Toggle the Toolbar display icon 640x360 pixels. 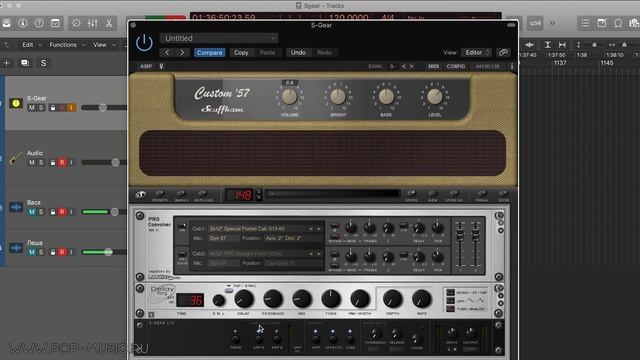coord(55,23)
